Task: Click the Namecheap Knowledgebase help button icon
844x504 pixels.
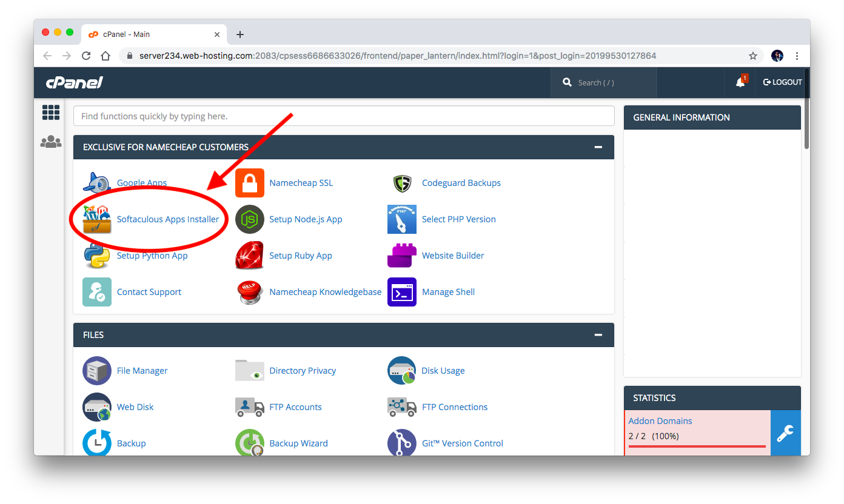Action: pos(250,292)
